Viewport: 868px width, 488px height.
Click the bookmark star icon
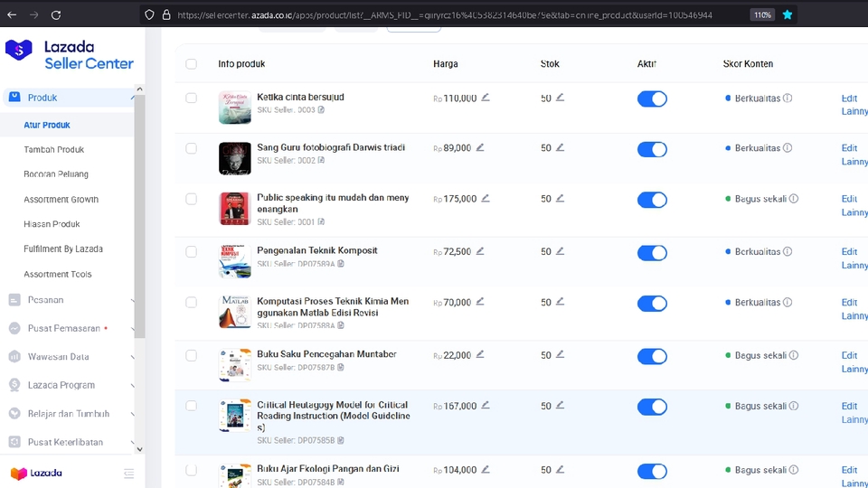coord(788,15)
